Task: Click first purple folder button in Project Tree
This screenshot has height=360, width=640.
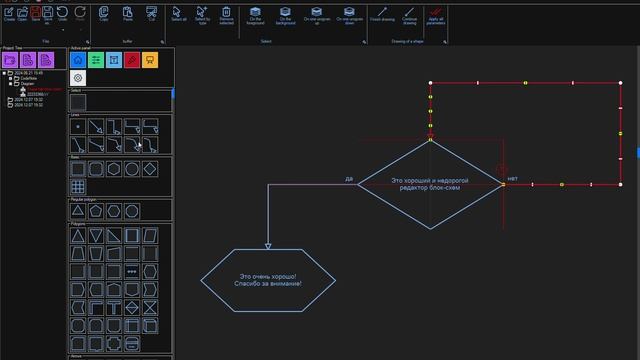Action: pyautogui.click(x=10, y=60)
